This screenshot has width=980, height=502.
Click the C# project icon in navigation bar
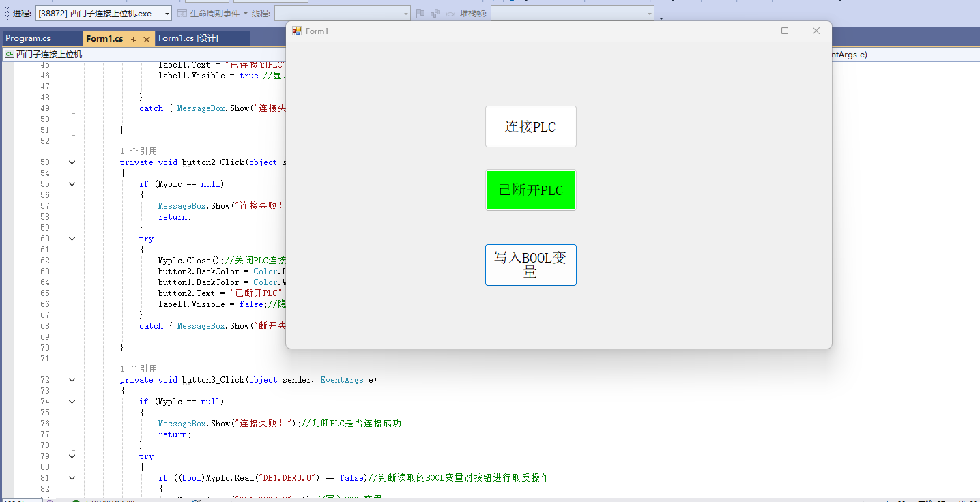click(10, 54)
